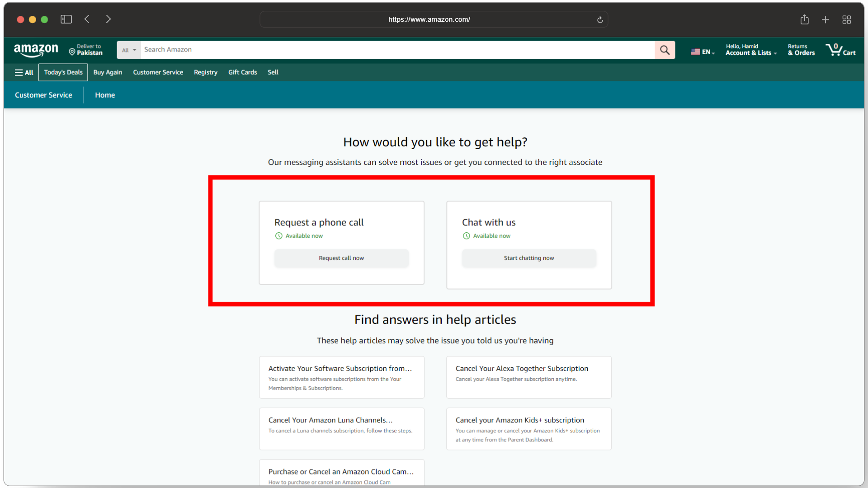
Task: Toggle the browser sidebar icon
Action: point(66,19)
